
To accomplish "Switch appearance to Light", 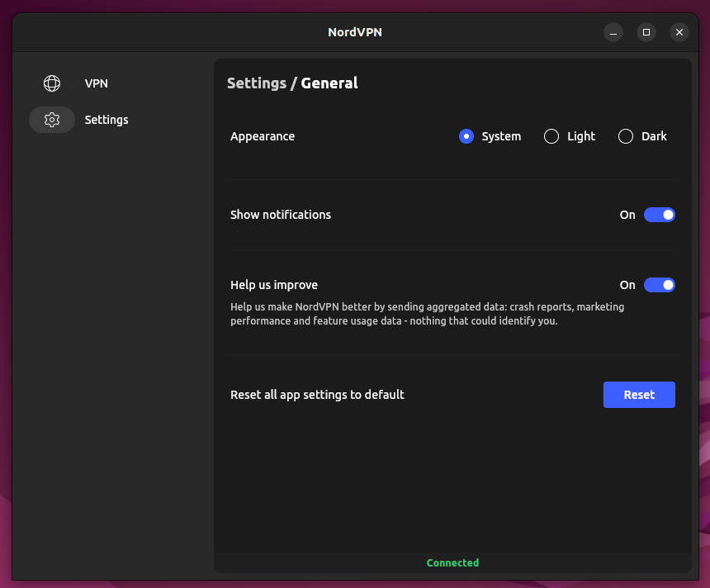I will (551, 136).
